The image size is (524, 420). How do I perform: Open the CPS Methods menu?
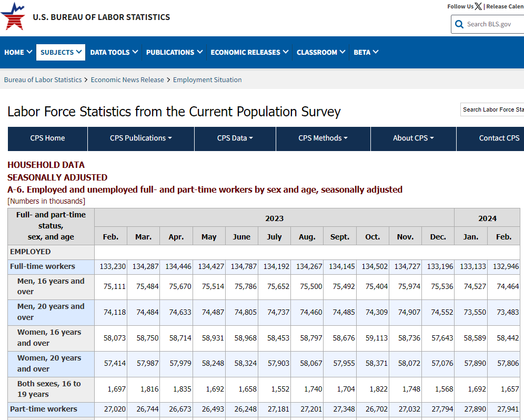323,138
